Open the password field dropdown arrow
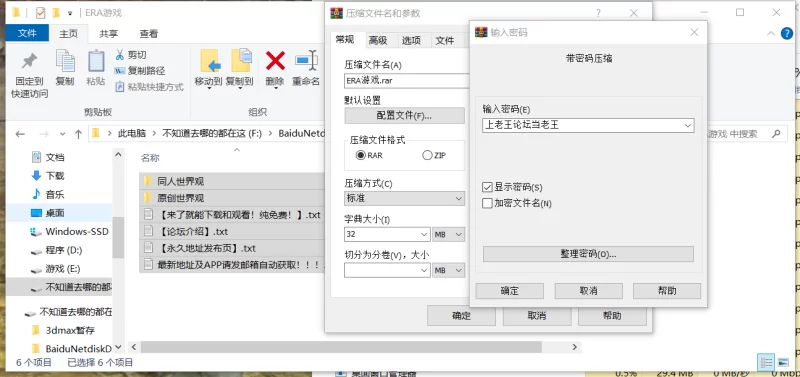The width and height of the screenshot is (800, 377). 688,125
